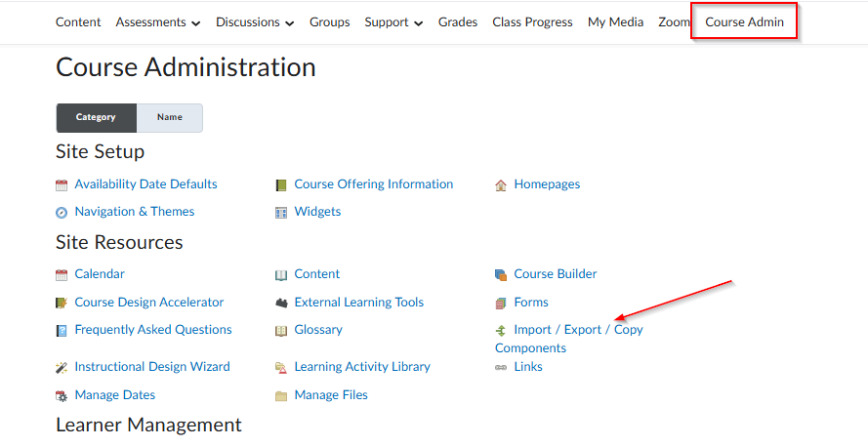Click the Homepages house icon
868x447 pixels.
[501, 184]
